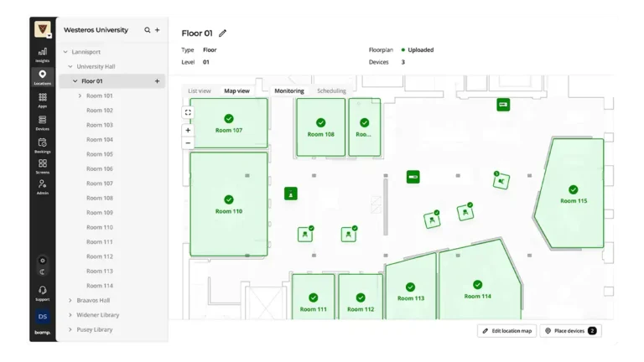Click the fullscreen map icon
This screenshot has width=644, height=362.
pos(188,112)
